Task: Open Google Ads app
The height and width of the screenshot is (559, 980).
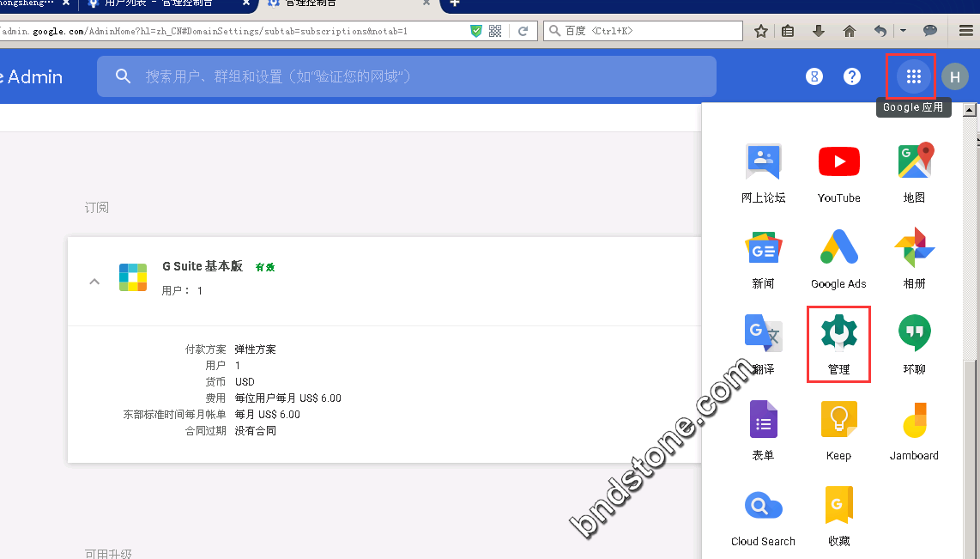Action: (838, 258)
